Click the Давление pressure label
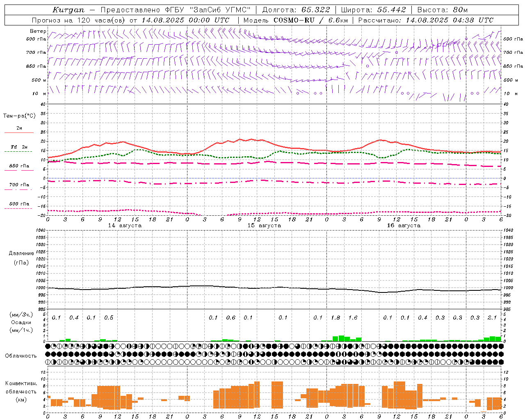525x420 pixels. pos(21,253)
